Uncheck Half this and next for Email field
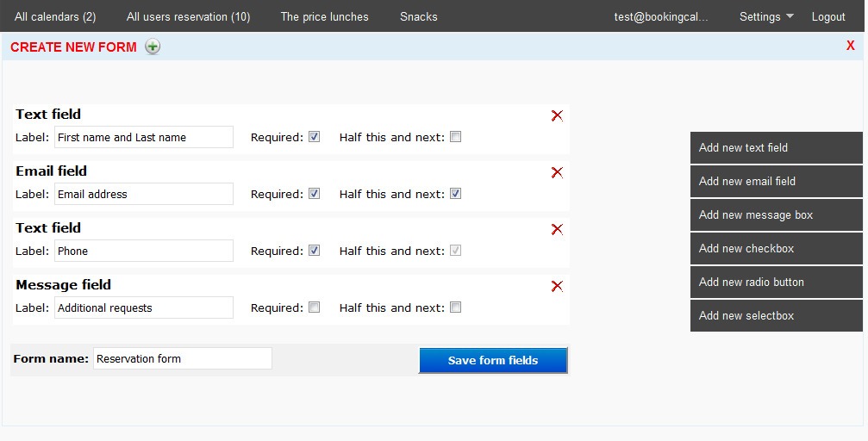The height and width of the screenshot is (441, 868). pos(456,194)
